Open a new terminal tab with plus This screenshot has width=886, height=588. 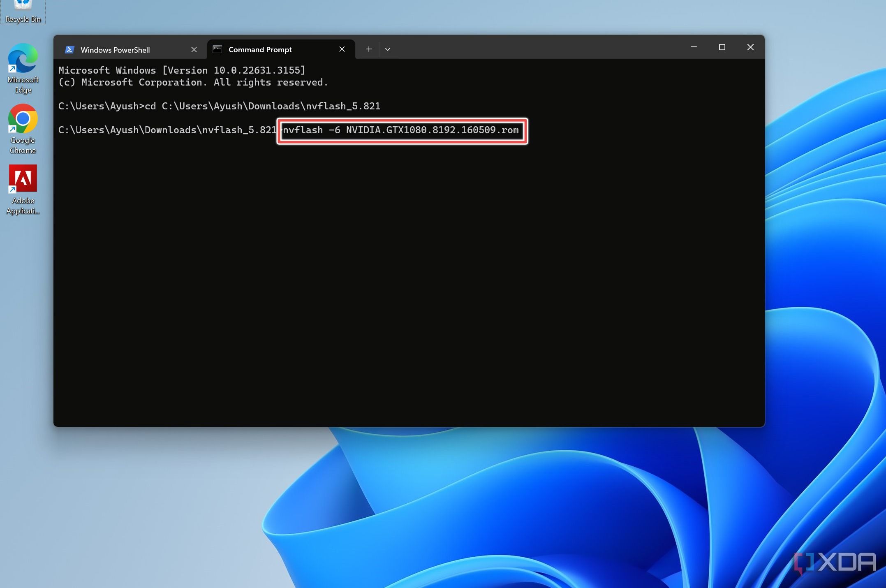tap(369, 49)
